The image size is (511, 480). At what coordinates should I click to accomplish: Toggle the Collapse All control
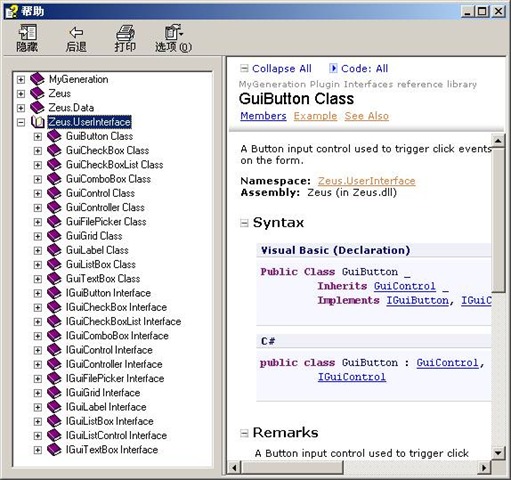[x=276, y=69]
